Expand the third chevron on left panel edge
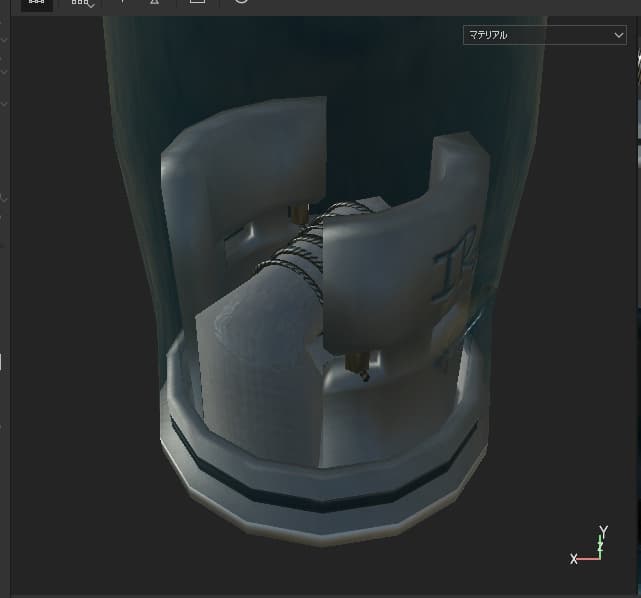The height and width of the screenshot is (598, 641). coord(4,103)
